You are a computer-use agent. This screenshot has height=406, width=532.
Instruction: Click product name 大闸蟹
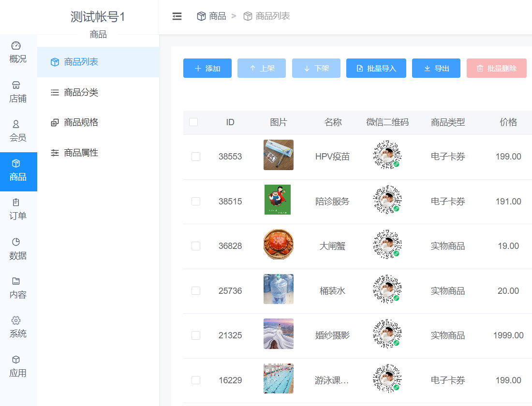click(333, 246)
